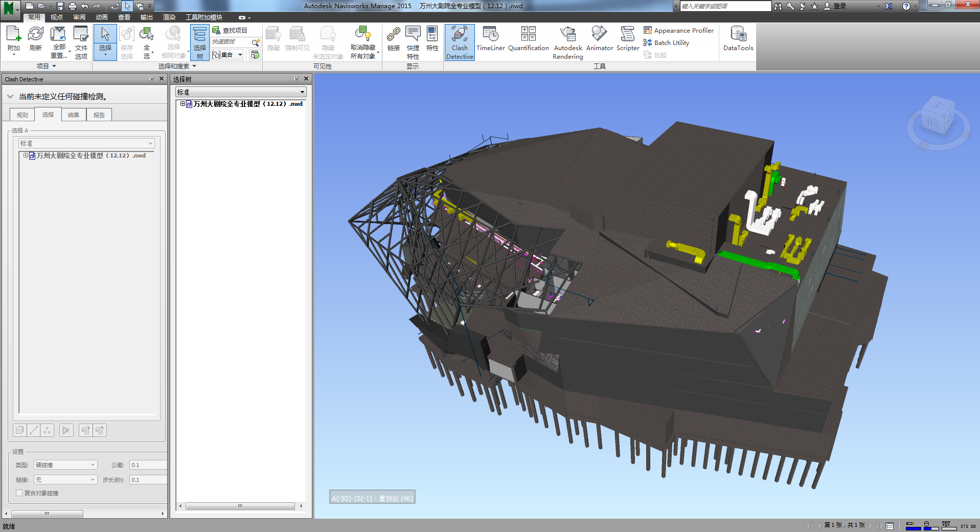This screenshot has width=980, height=532.
Task: Toggle the Properties (特性) panel button
Action: [432, 39]
